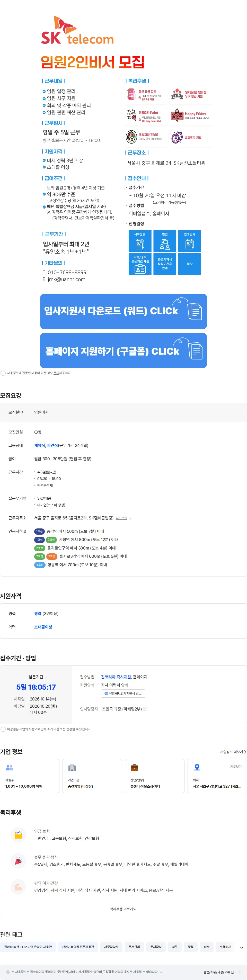
Task: Click the 파견직 employment type link
Action: pos(52,445)
